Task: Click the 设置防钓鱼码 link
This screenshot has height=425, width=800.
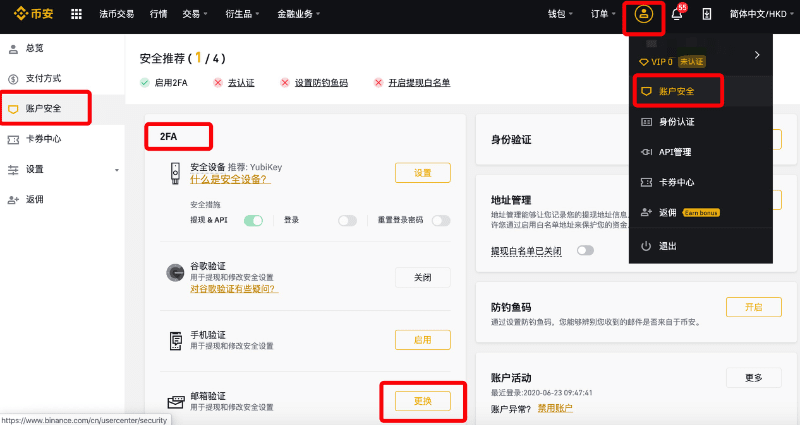Action: [x=321, y=83]
